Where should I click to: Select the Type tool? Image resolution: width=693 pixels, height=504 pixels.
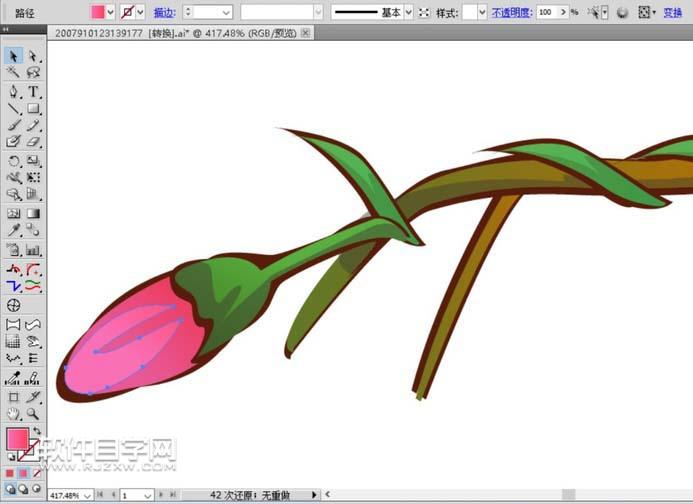coord(33,91)
